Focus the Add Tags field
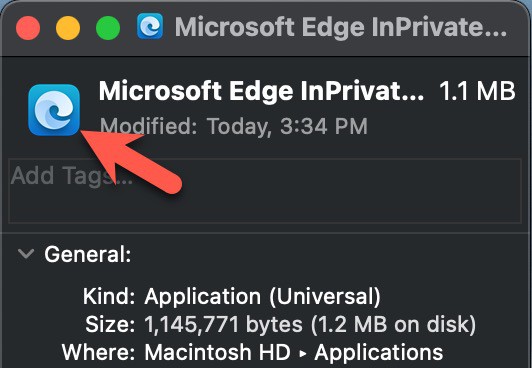Image resolution: width=532 pixels, height=368 pixels. (x=265, y=191)
